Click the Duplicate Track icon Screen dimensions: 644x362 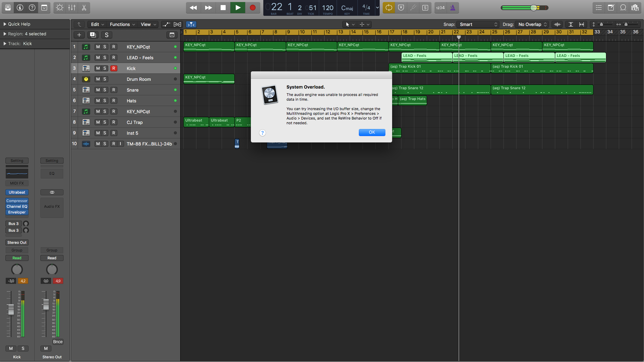tap(93, 35)
